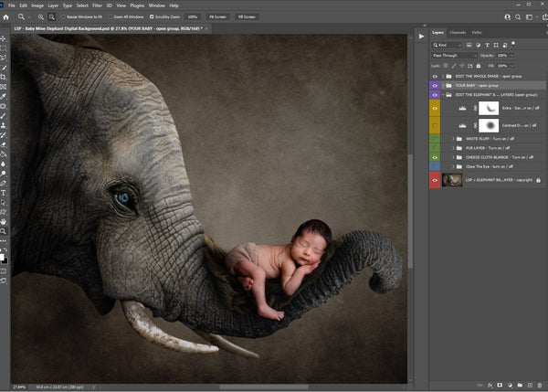Image resolution: width=548 pixels, height=392 pixels.
Task: Open the Pass Through blend mode dropdown
Action: click(x=454, y=55)
